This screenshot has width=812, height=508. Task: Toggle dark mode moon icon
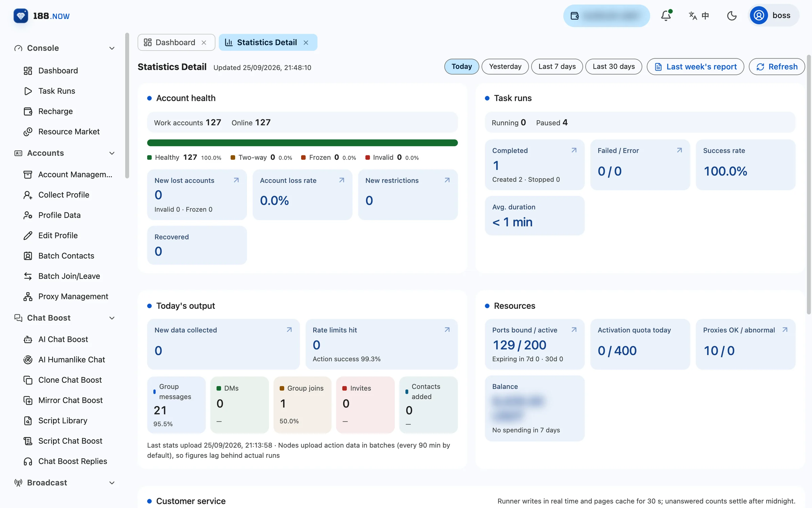pos(731,16)
